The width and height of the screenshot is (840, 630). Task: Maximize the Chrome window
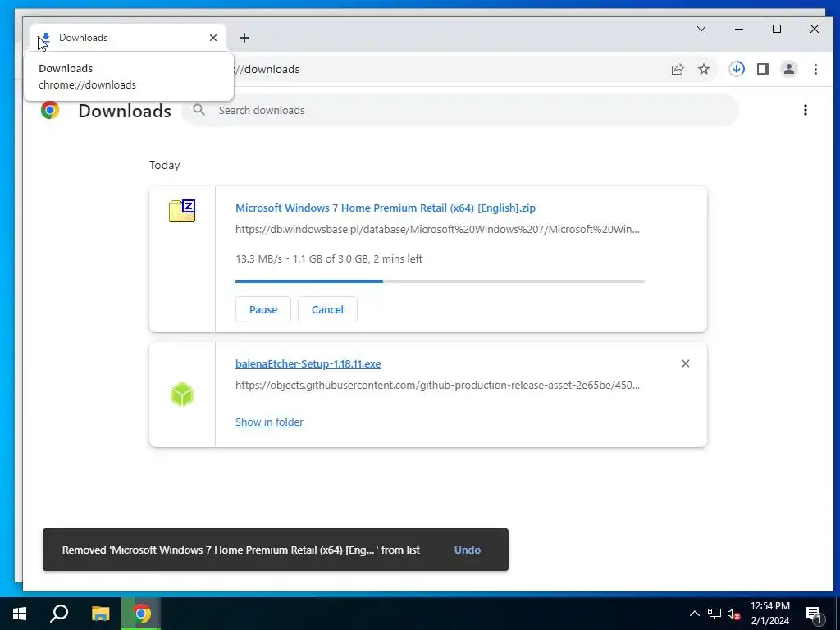point(776,29)
